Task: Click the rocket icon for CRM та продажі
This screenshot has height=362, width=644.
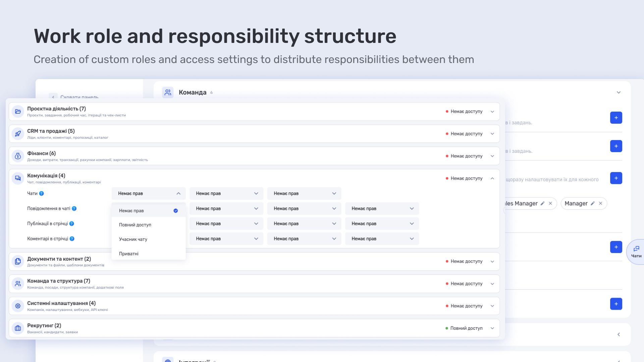Action: 18,134
